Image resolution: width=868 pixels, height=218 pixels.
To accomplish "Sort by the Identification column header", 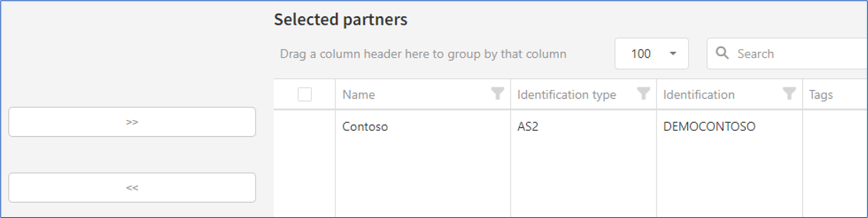I will pos(699,95).
